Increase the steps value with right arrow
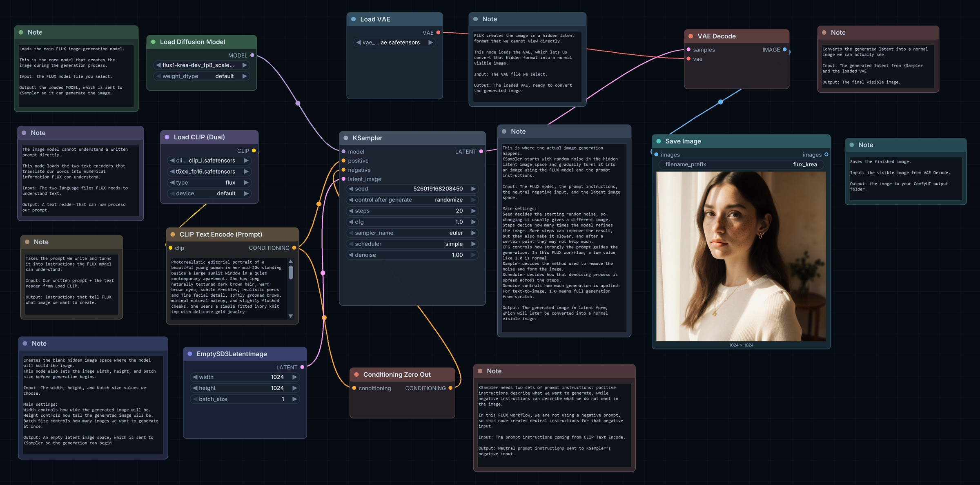This screenshot has width=980, height=485. (474, 211)
